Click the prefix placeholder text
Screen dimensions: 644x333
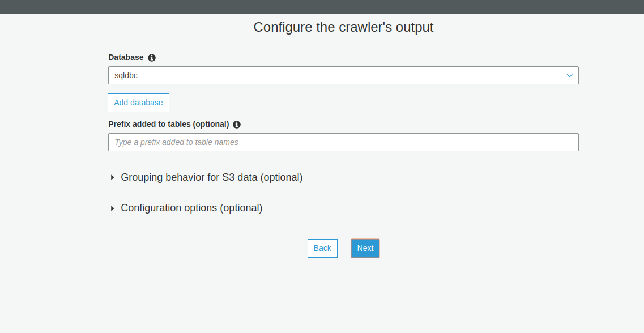click(x=176, y=142)
